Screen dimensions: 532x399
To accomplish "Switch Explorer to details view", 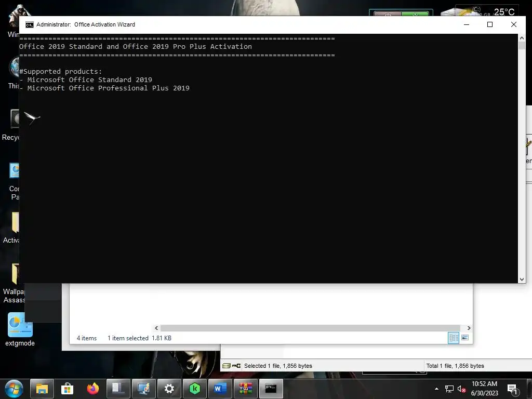I will (454, 338).
